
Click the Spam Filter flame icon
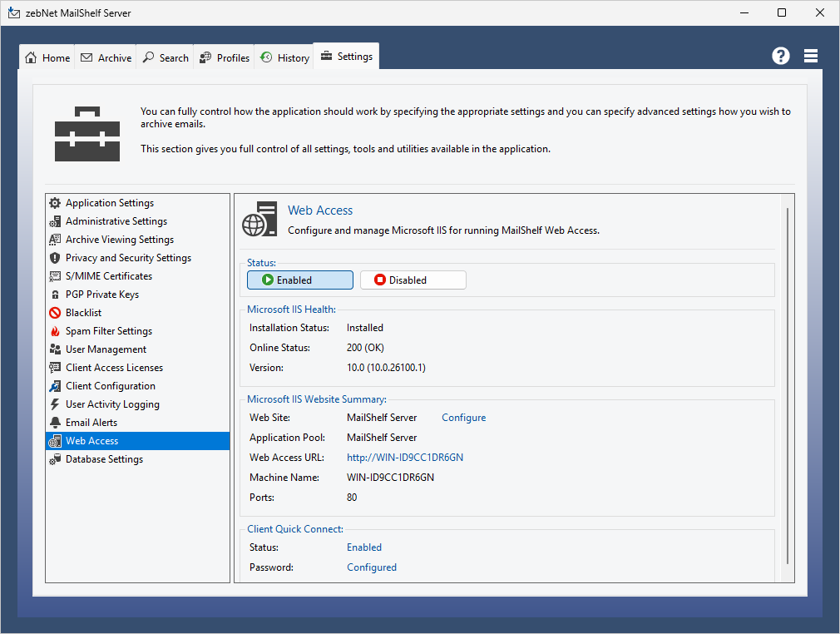[x=55, y=331]
